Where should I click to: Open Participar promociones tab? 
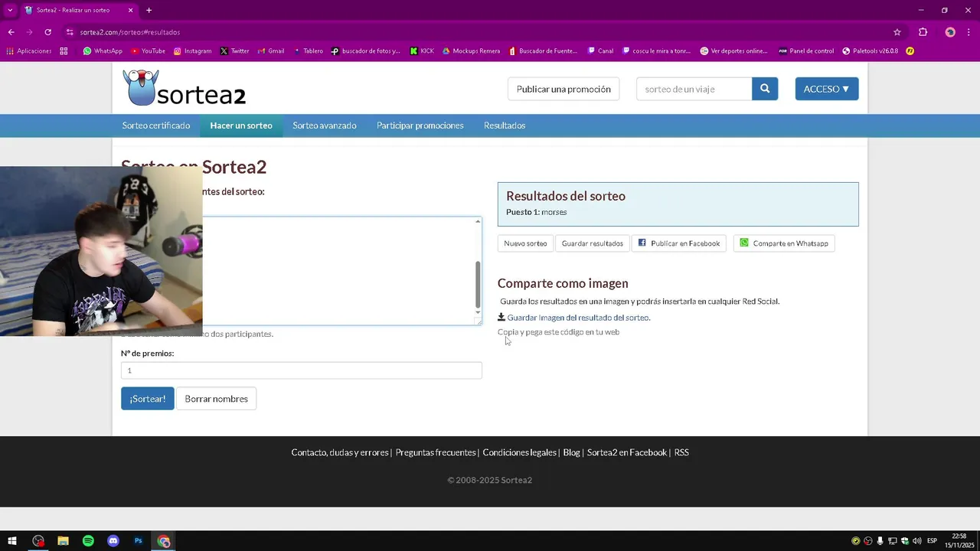pos(420,126)
